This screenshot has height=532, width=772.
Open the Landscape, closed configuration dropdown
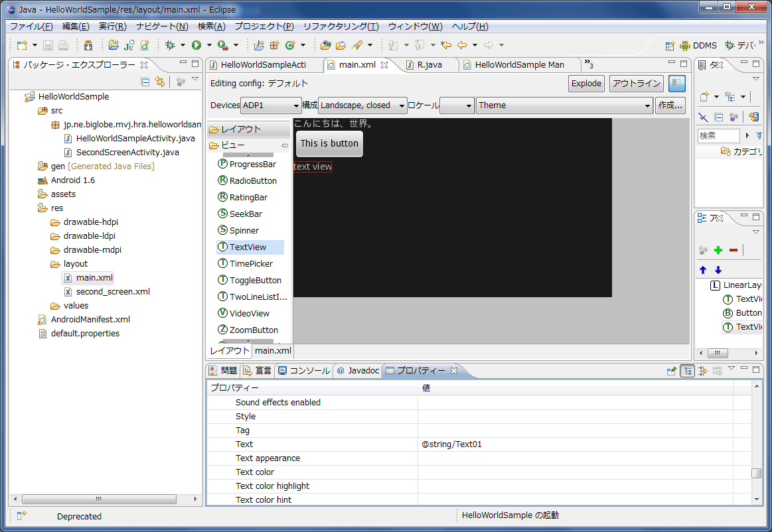tap(362, 105)
